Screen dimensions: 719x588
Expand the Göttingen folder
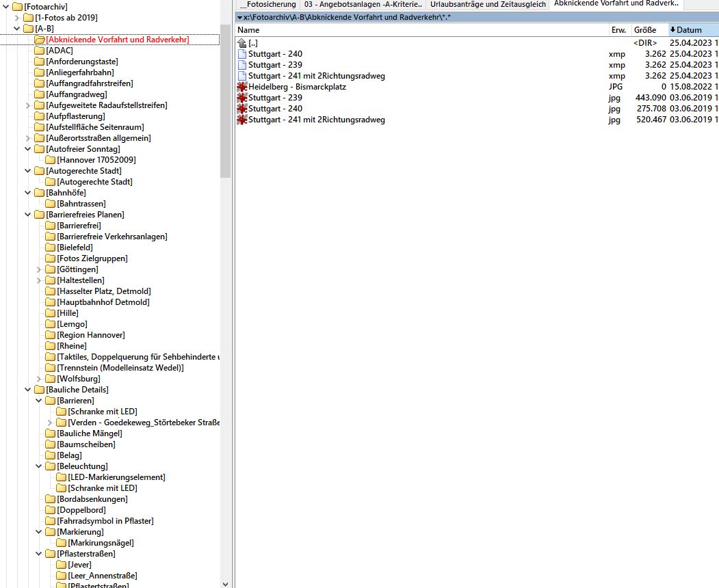click(39, 269)
